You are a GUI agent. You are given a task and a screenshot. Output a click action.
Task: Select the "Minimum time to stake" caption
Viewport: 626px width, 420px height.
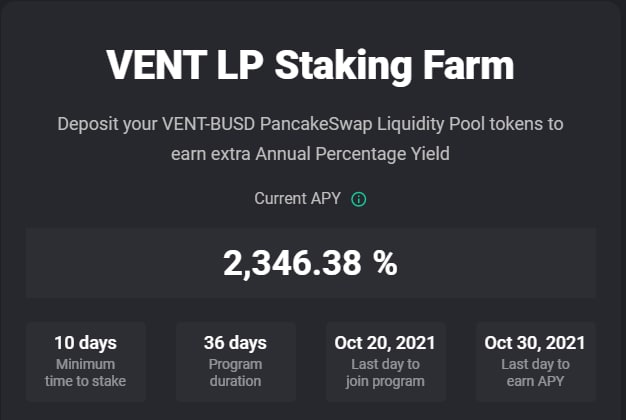pyautogui.click(x=85, y=372)
